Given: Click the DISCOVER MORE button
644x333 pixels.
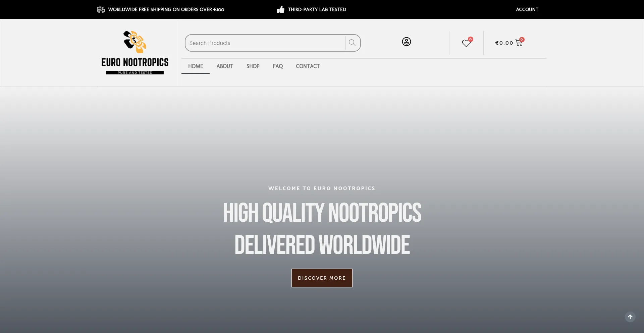Looking at the screenshot, I should [322, 278].
